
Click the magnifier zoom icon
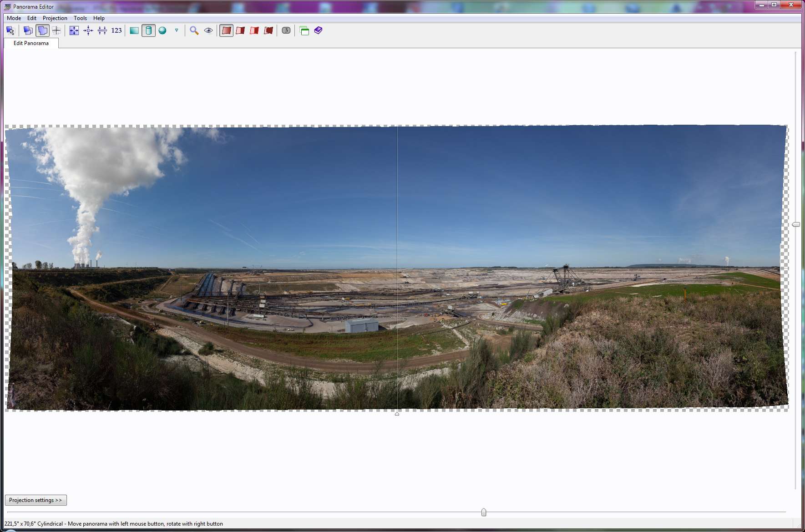[194, 30]
